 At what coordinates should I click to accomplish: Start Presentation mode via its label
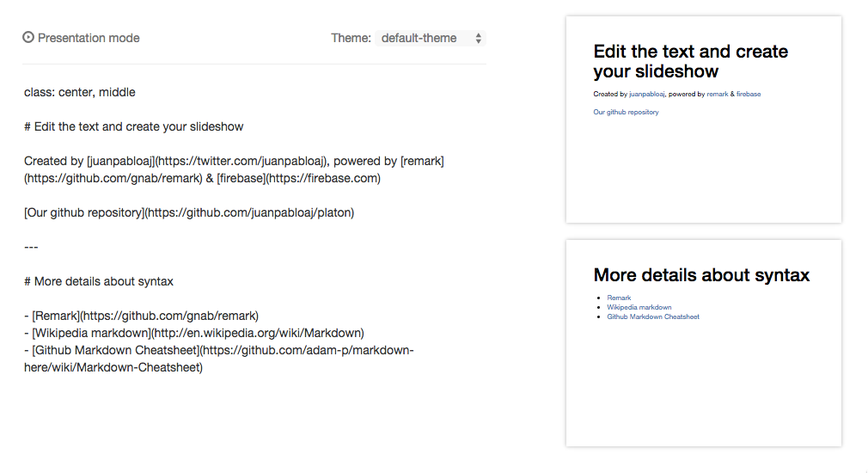(x=89, y=38)
